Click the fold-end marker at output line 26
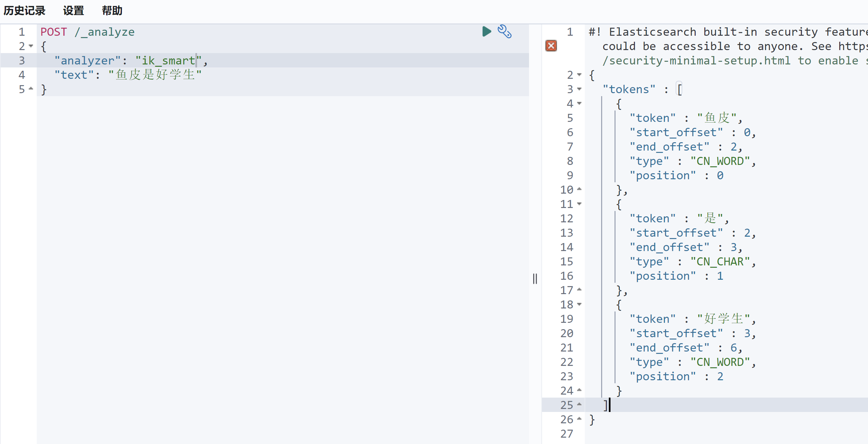 [x=579, y=419]
